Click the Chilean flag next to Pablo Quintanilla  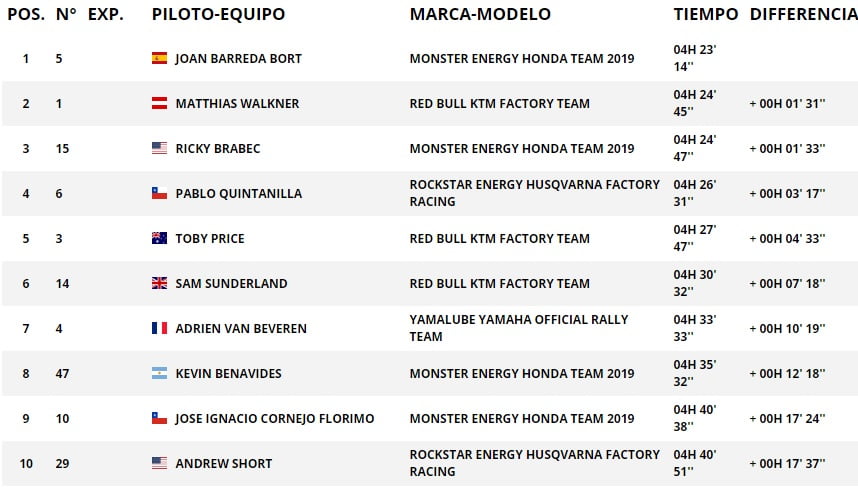[x=159, y=193]
